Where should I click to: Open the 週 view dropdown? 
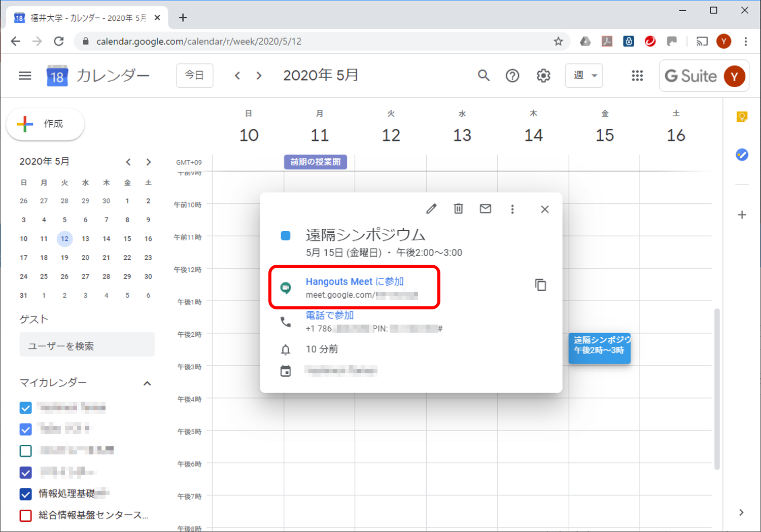coord(584,76)
